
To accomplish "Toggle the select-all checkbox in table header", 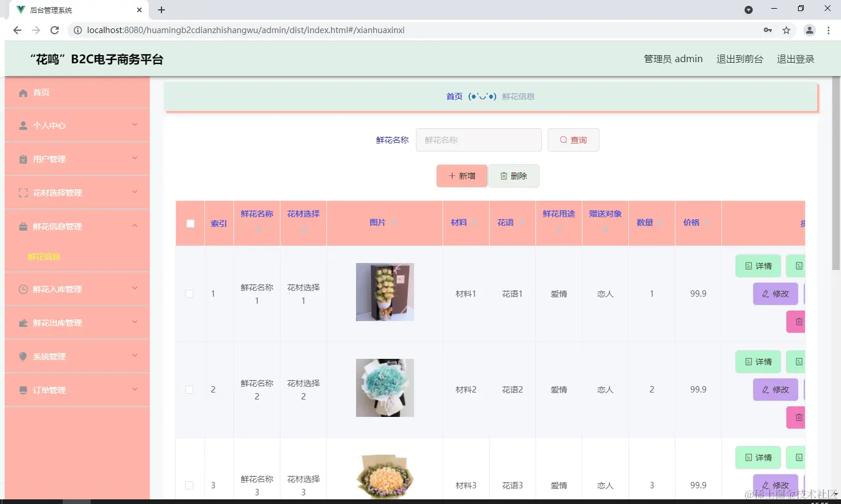I will [x=191, y=224].
